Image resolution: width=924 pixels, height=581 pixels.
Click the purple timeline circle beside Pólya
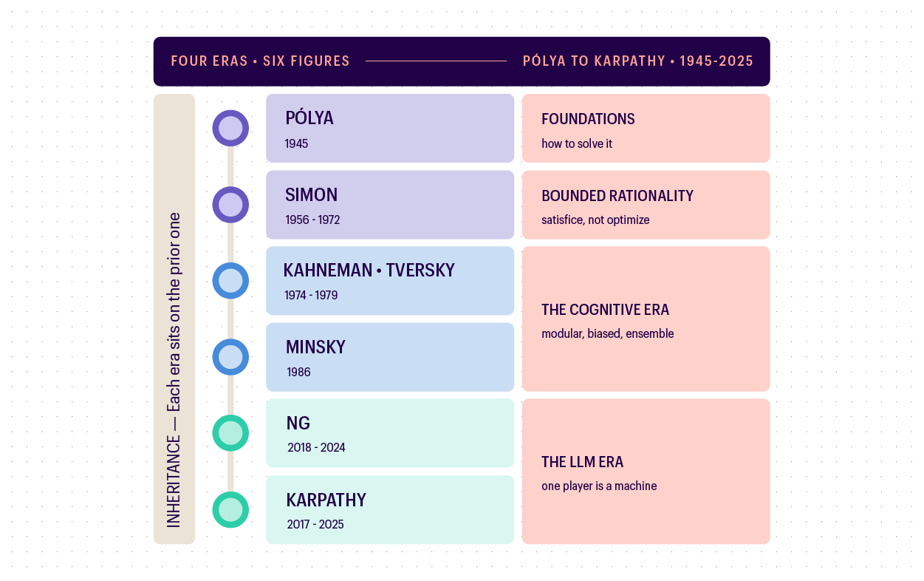pyautogui.click(x=230, y=129)
